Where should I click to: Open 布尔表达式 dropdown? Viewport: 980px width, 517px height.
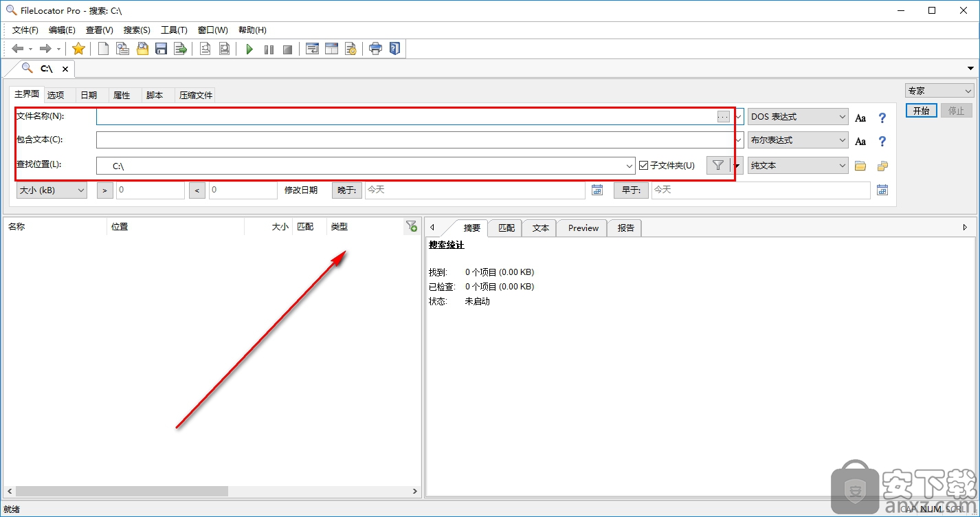[x=799, y=140]
